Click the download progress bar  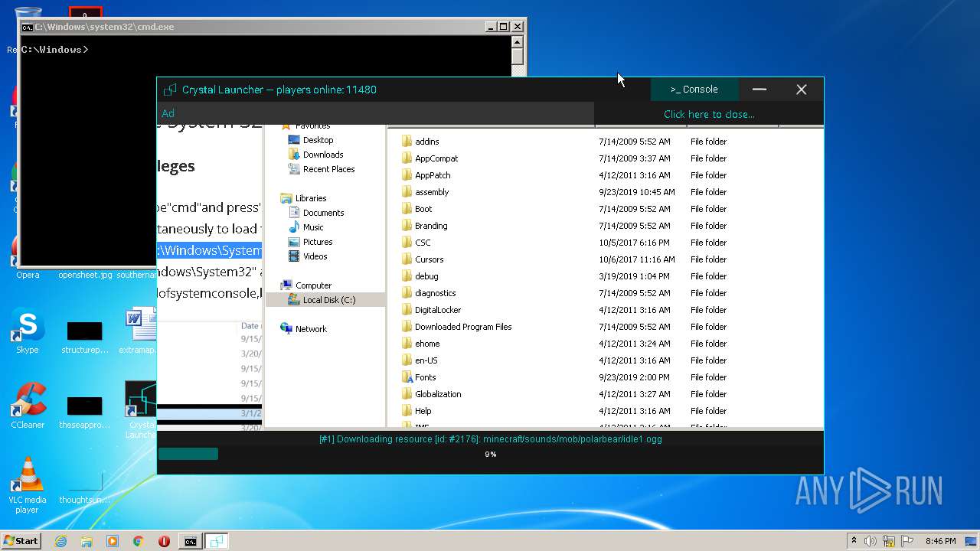point(490,454)
